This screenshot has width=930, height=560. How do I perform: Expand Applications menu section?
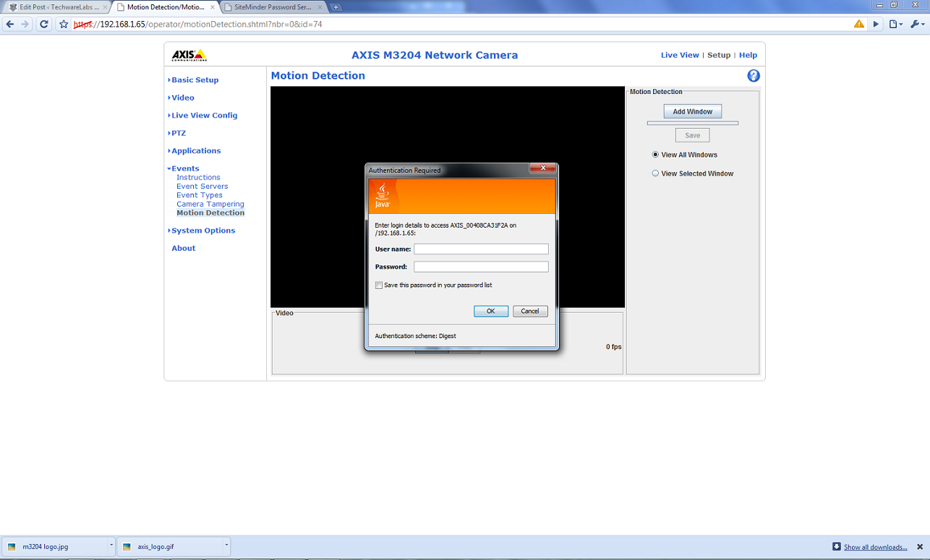[195, 151]
